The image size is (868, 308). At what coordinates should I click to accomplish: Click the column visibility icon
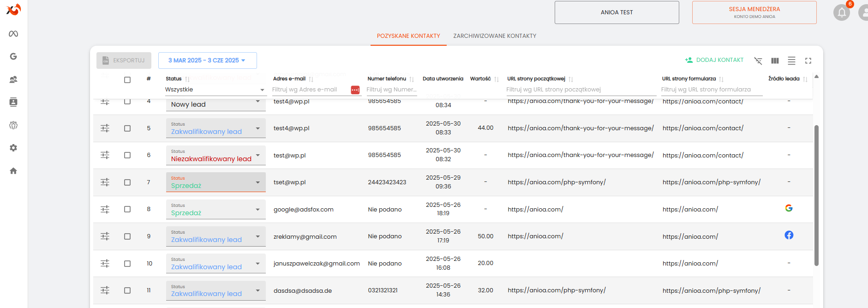775,60
